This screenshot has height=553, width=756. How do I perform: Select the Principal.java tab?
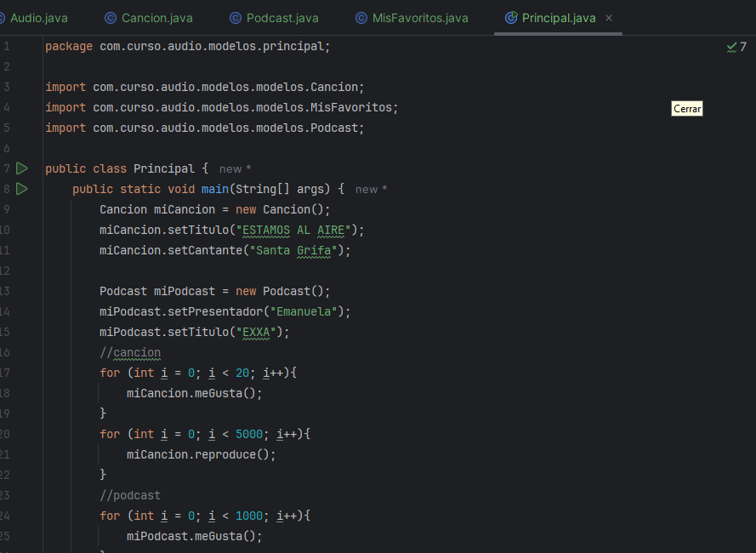point(559,19)
